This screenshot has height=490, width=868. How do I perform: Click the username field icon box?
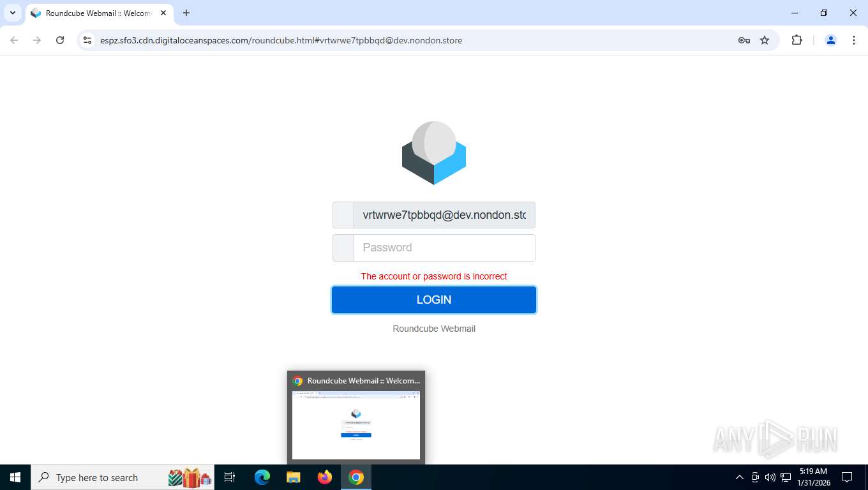click(343, 215)
